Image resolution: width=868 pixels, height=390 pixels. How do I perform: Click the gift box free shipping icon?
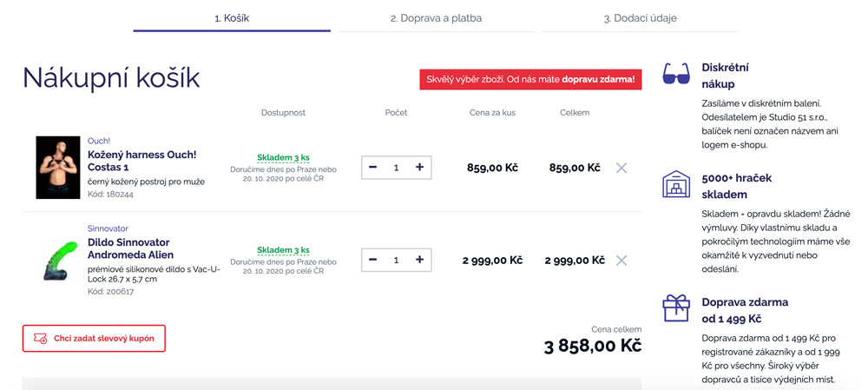(676, 308)
